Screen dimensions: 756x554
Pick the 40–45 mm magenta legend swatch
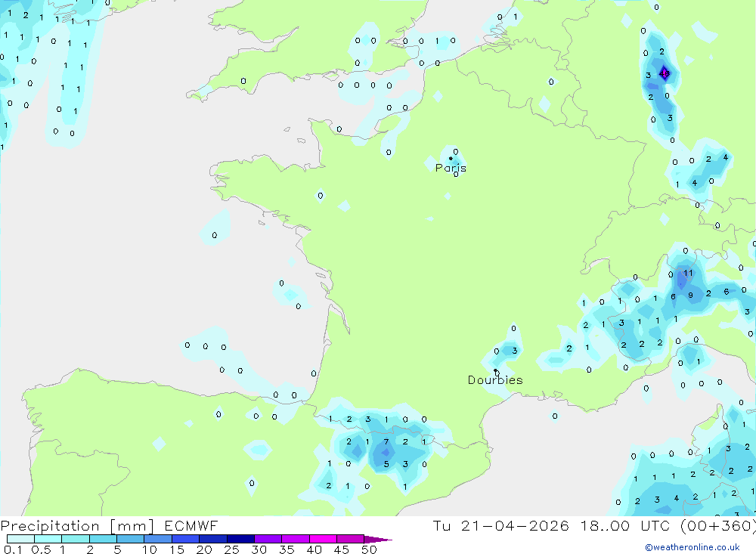click(x=323, y=539)
